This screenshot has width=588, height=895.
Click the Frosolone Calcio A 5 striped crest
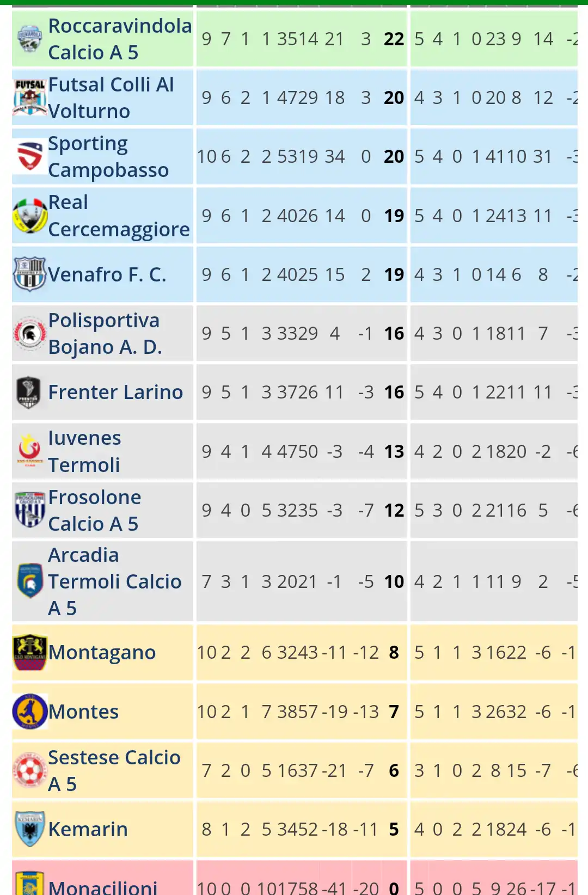[30, 510]
